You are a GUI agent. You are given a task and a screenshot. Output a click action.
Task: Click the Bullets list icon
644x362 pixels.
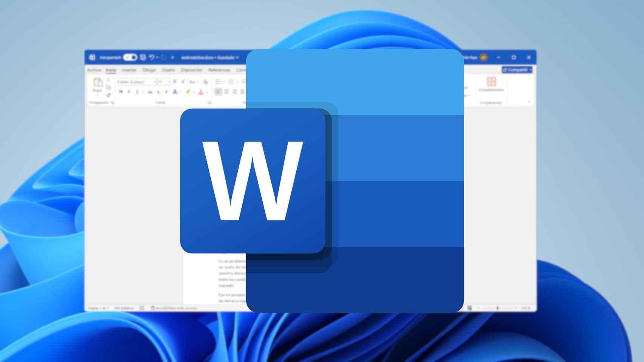click(218, 82)
